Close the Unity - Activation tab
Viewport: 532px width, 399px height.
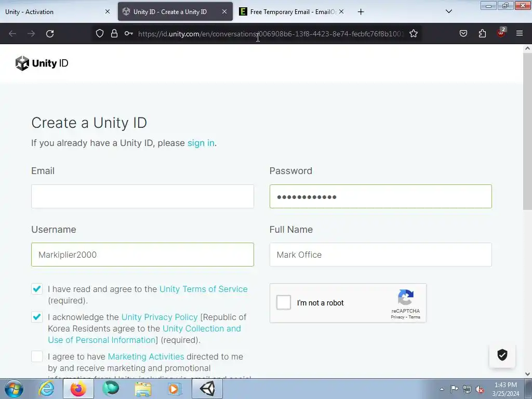(108, 11)
